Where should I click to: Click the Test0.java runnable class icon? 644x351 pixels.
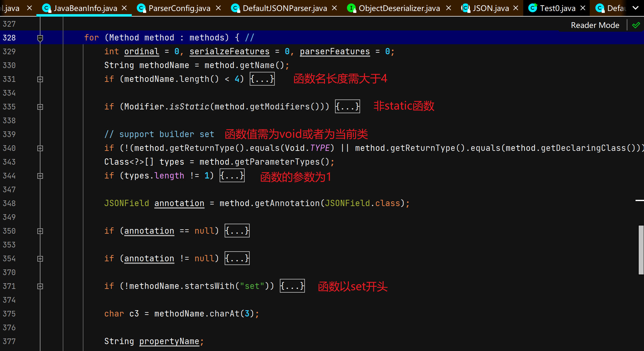coord(533,8)
